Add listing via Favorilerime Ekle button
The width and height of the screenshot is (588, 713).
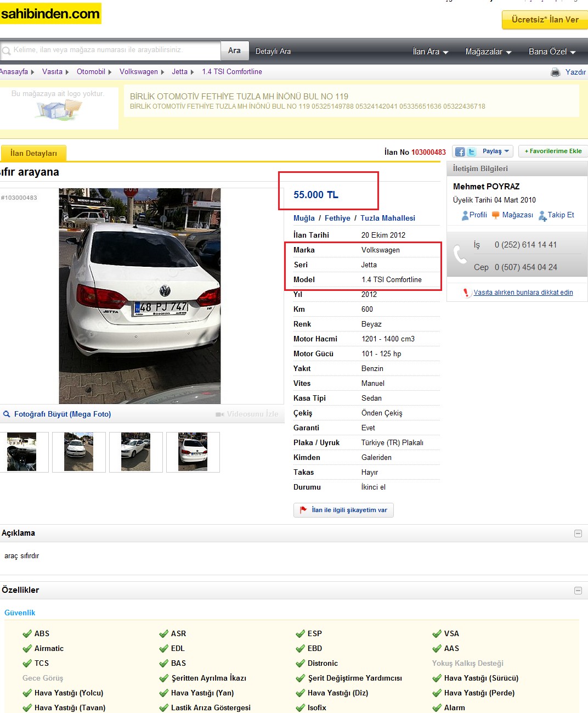[x=553, y=151]
